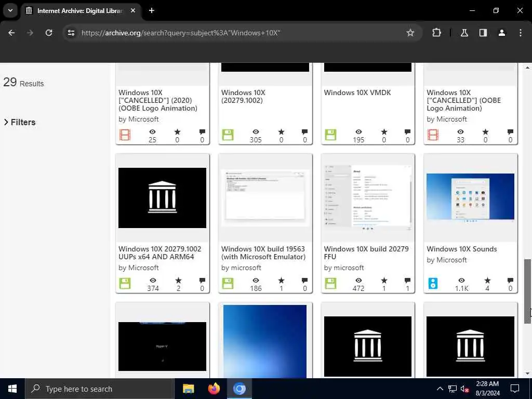
Task: Expand the Filters section
Action: (x=20, y=122)
